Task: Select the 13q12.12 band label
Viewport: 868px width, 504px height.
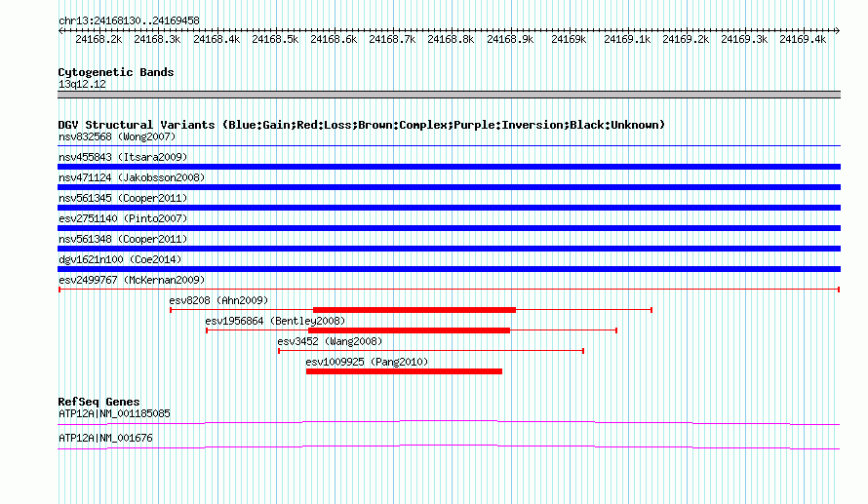Action: 82,84
